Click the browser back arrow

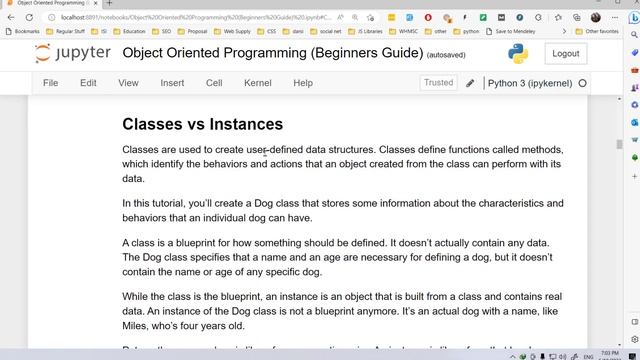tap(11, 18)
